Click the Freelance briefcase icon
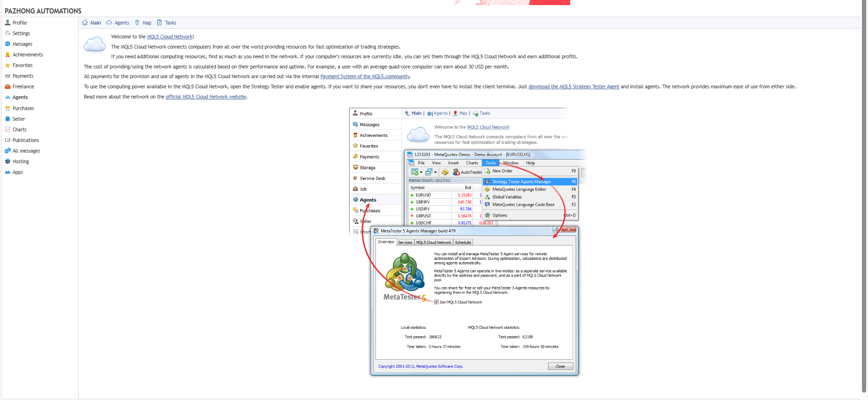This screenshot has height=400, width=868. point(7,86)
